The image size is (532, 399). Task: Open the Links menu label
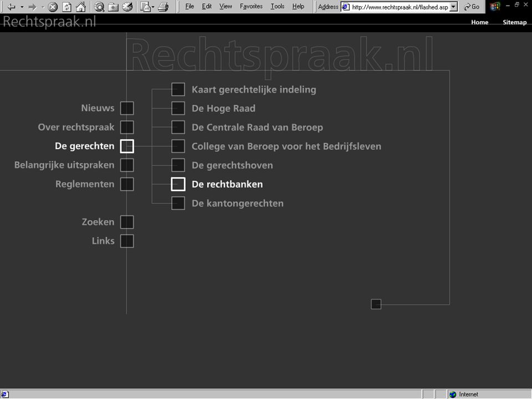coord(103,241)
